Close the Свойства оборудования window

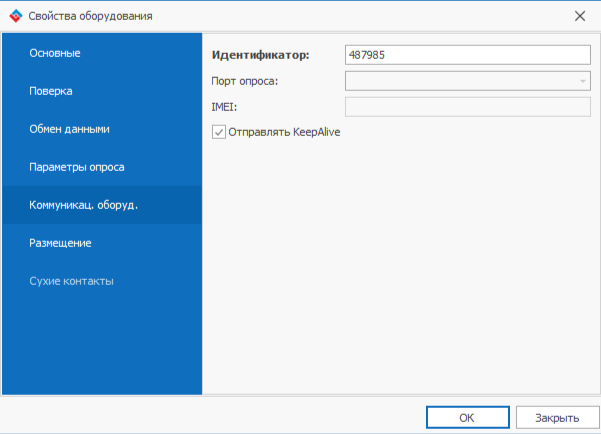[x=580, y=15]
